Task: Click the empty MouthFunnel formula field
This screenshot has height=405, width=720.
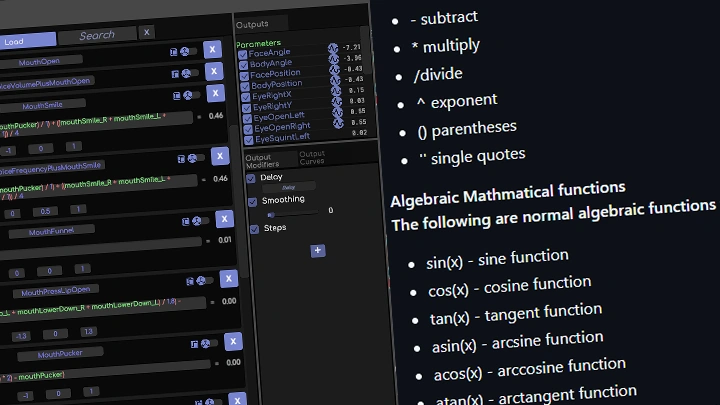Action: 100,247
